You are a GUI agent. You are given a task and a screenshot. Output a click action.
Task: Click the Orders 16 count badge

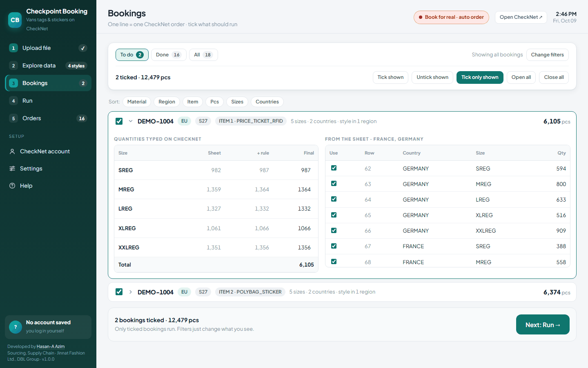(x=82, y=119)
